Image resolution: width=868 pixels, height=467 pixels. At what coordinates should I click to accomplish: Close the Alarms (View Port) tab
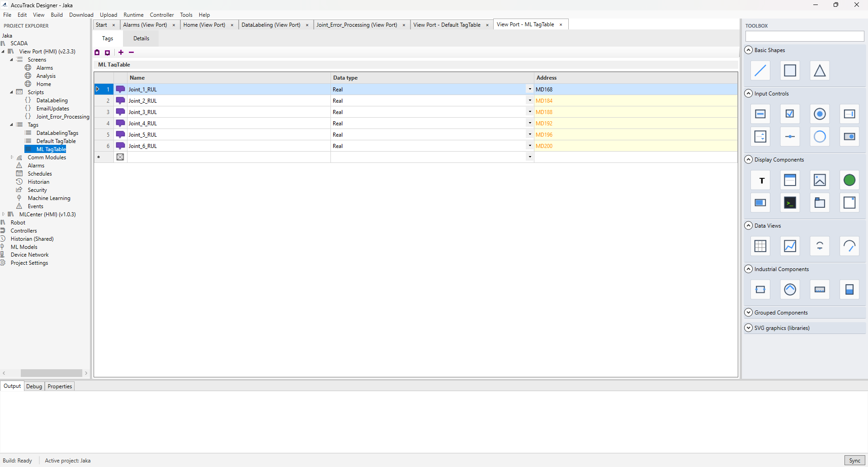174,25
